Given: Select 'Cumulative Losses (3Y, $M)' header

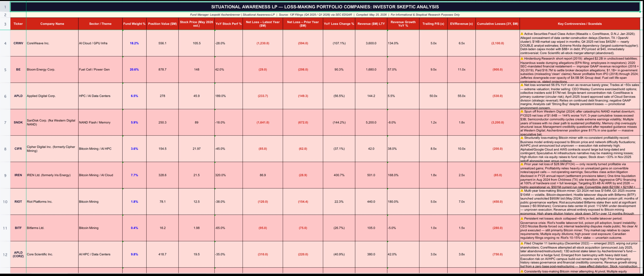Looking at the screenshot, I should 498,24.
